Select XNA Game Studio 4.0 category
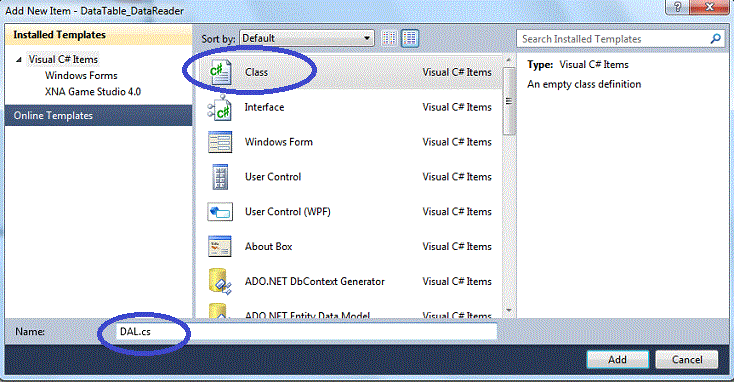 click(93, 92)
